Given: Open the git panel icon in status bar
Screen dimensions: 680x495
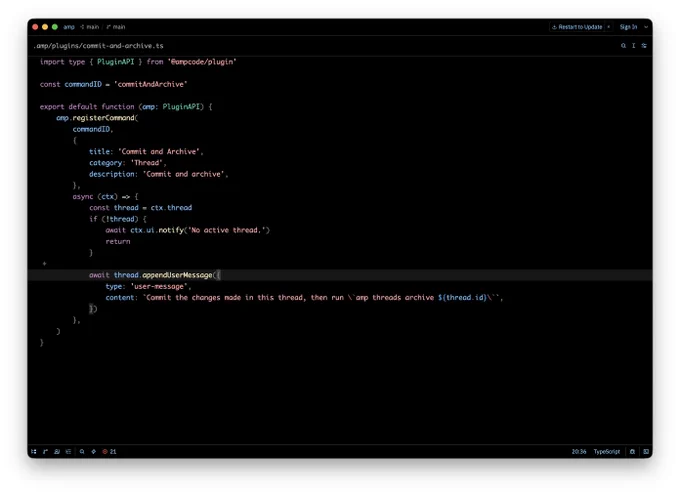Looking at the screenshot, I should tap(45, 452).
